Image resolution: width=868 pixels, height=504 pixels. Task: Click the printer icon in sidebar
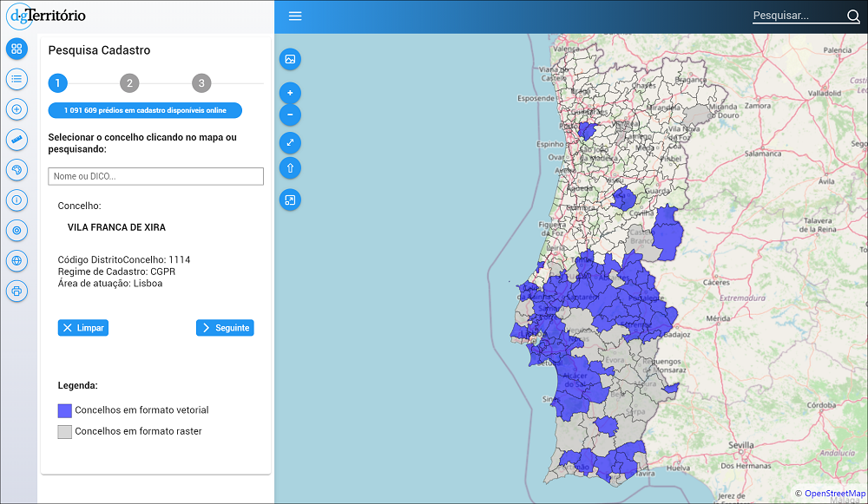[16, 291]
